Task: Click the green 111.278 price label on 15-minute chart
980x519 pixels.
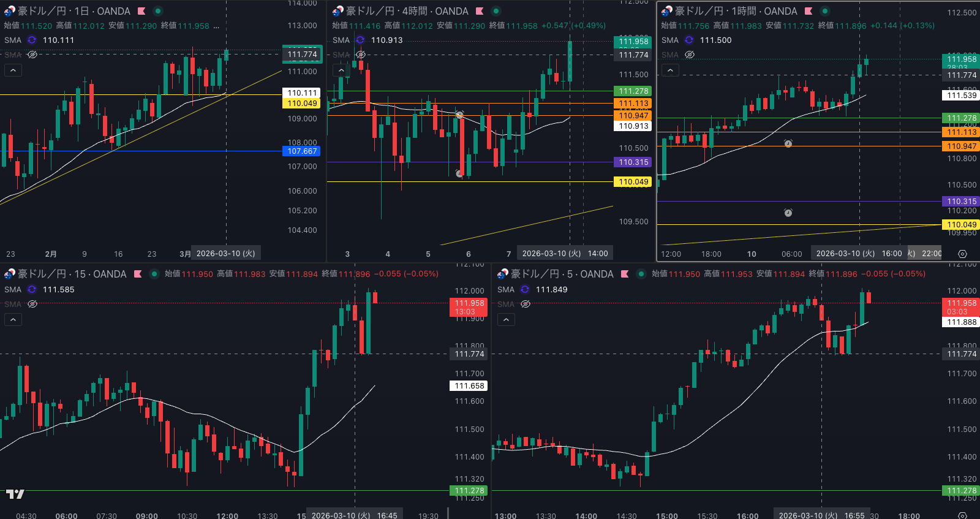Action: (469, 491)
